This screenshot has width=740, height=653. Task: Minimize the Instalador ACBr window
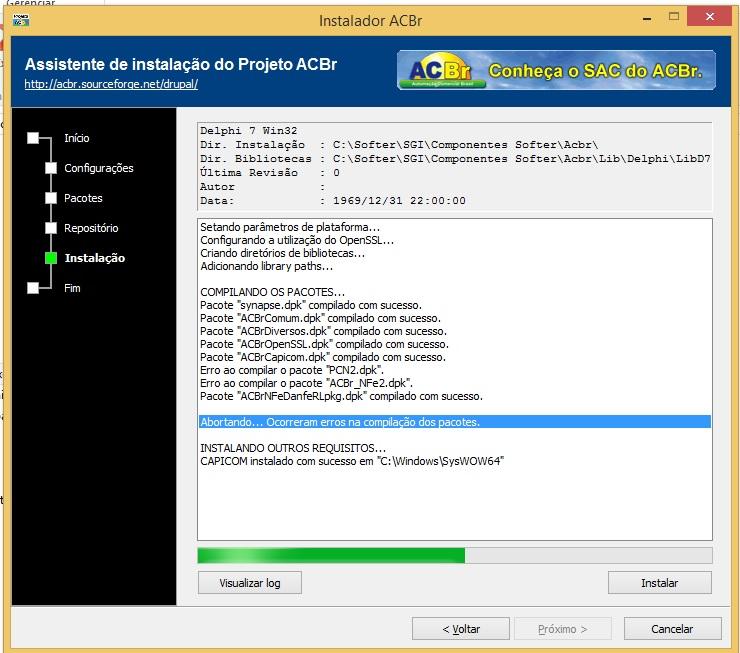[647, 18]
